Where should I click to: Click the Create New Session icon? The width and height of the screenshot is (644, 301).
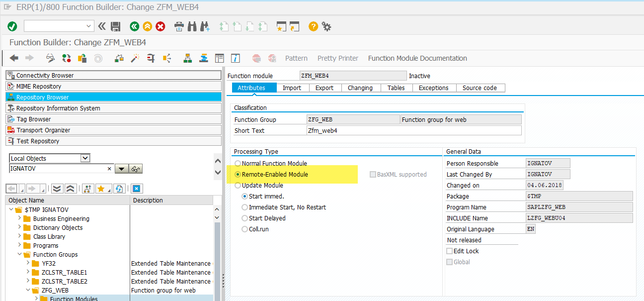282,26
